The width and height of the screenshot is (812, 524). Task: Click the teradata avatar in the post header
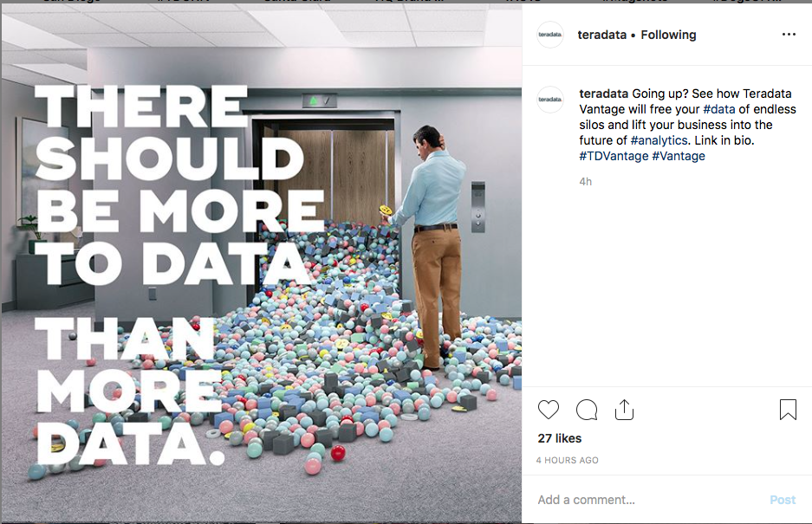point(550,35)
